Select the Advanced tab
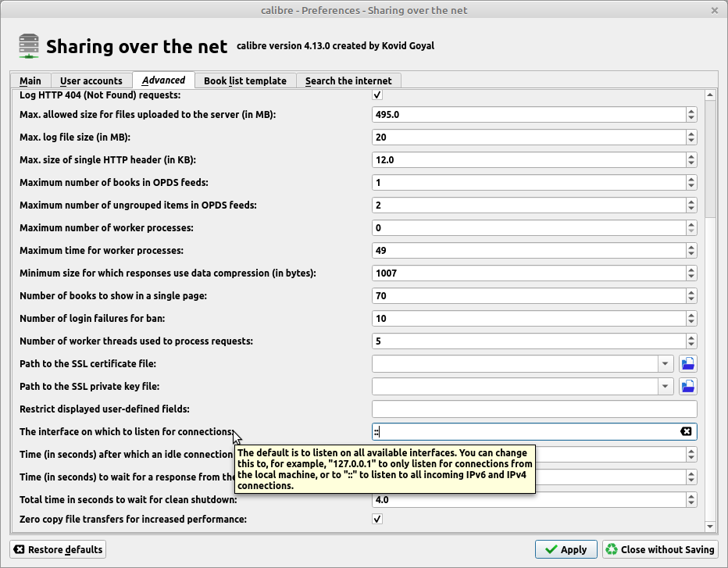The image size is (728, 568). tap(163, 80)
